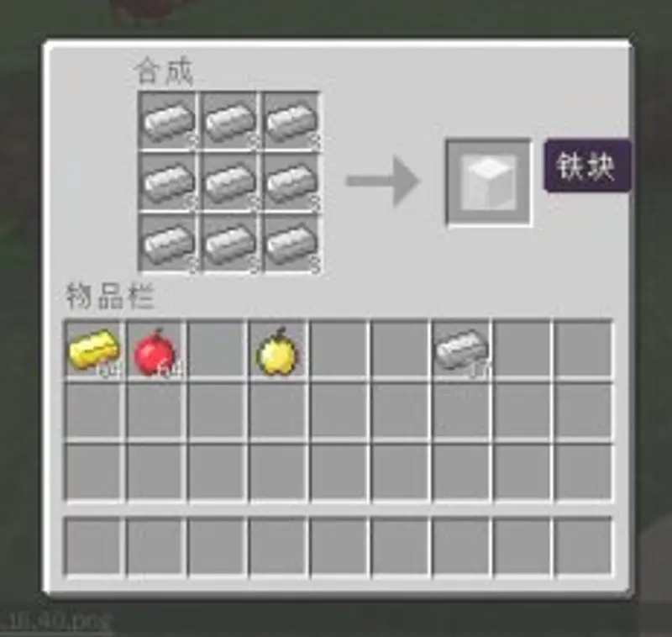Click bottom-right iron ingot in crafting grid
This screenshot has height=637, width=672.
point(291,245)
